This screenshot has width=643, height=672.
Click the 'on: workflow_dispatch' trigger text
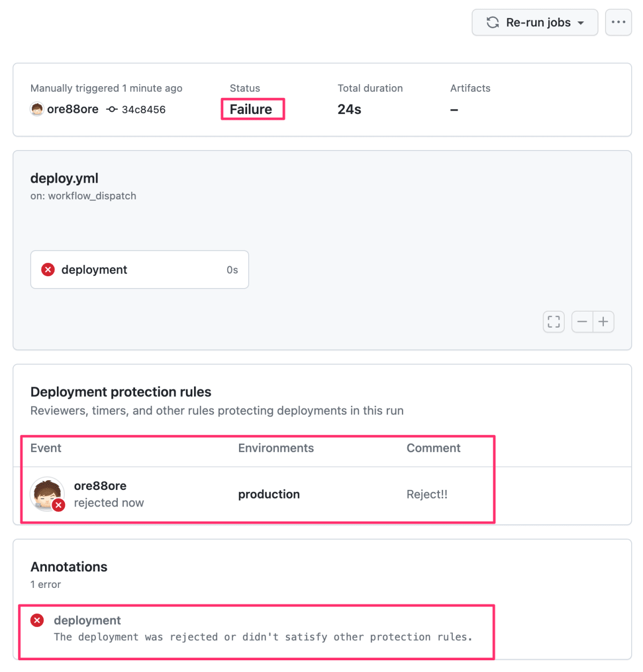[x=83, y=196]
